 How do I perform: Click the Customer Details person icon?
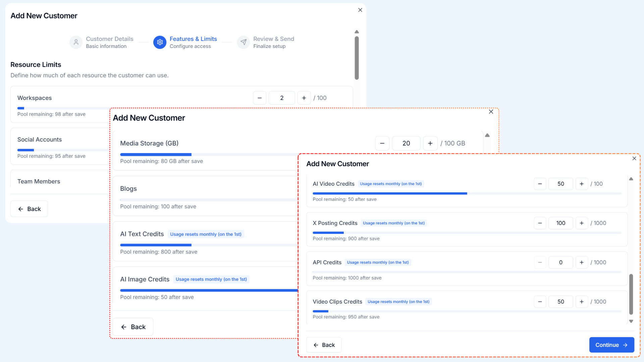pos(76,42)
